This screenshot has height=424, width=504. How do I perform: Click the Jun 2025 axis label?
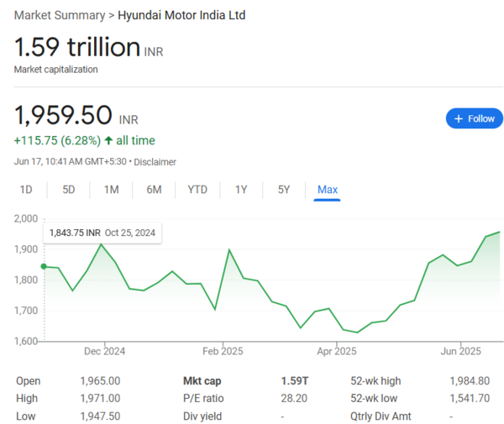(460, 351)
